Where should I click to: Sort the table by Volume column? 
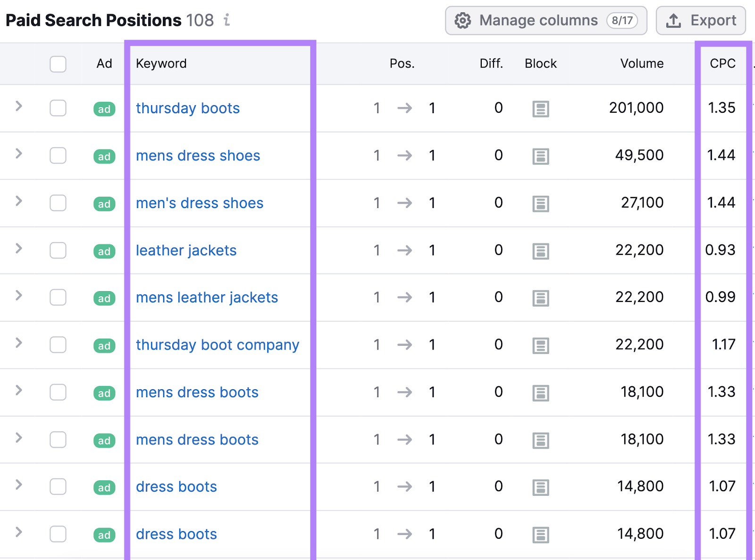(642, 64)
